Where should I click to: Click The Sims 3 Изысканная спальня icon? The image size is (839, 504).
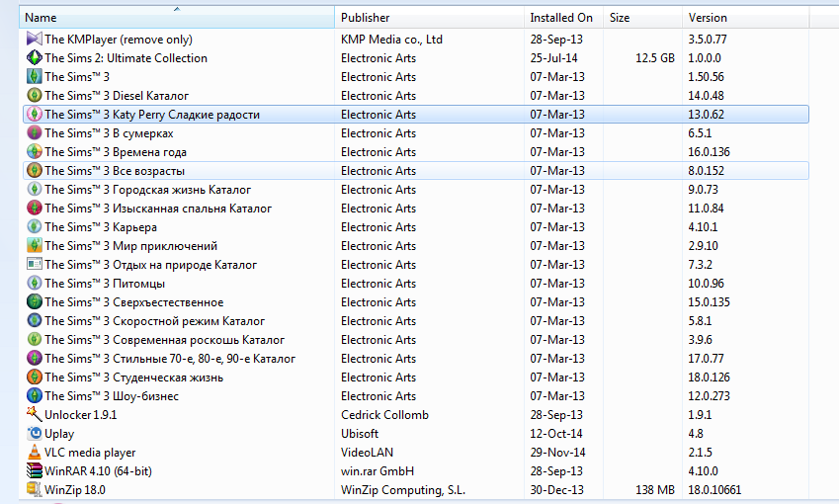coord(35,208)
